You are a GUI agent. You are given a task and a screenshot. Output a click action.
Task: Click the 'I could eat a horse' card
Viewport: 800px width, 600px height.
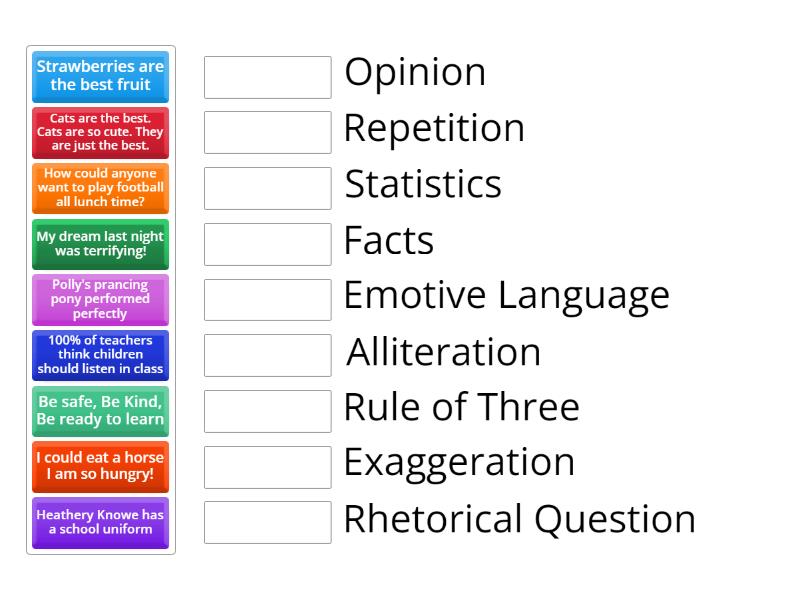tap(100, 466)
